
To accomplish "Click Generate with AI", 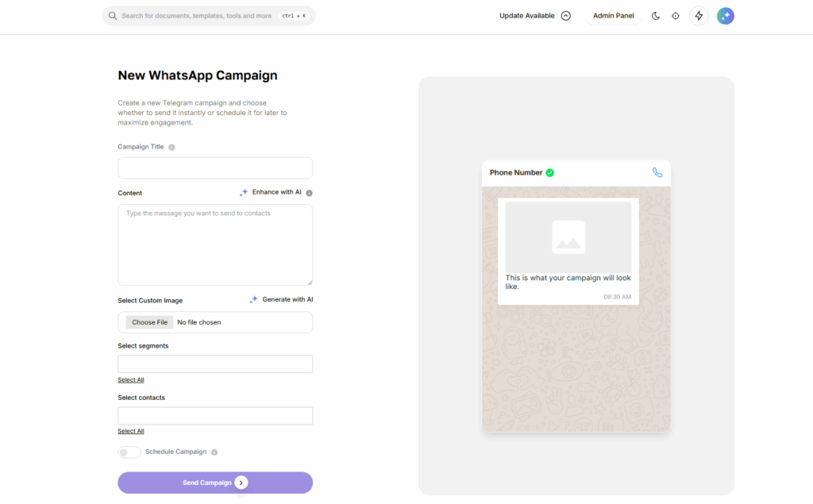I will 287,300.
